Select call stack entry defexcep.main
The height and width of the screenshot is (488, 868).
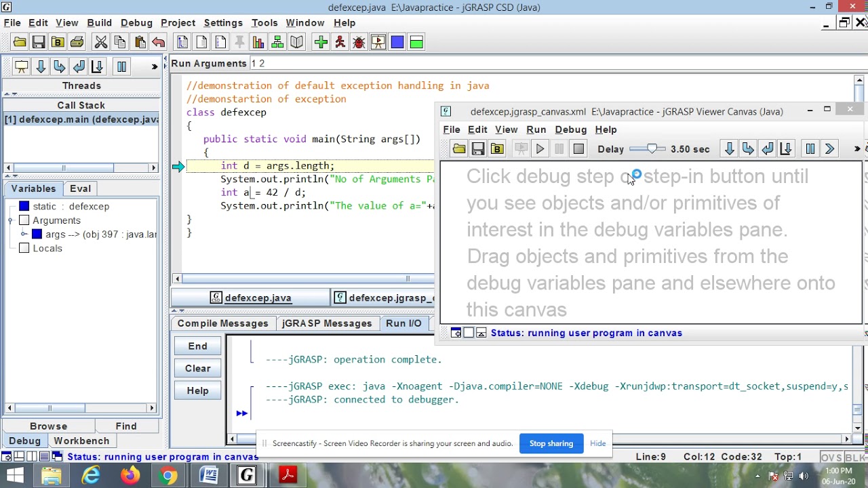[81, 119]
